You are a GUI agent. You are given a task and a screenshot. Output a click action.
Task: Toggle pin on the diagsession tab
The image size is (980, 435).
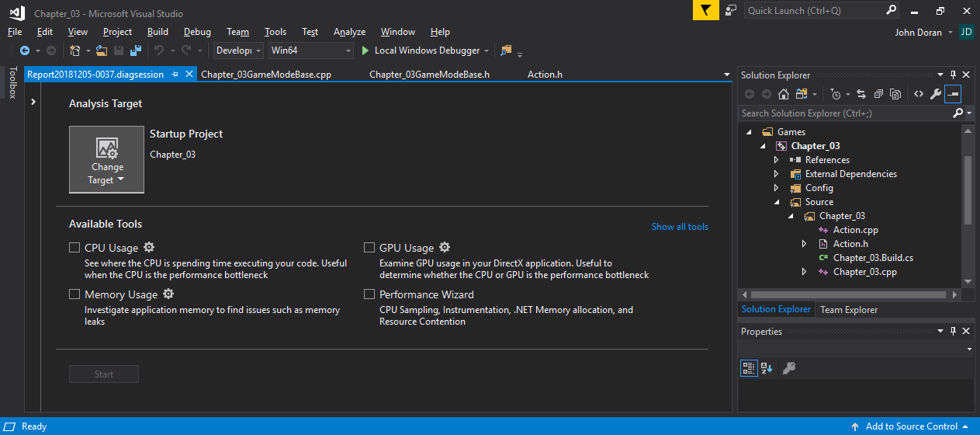(175, 75)
